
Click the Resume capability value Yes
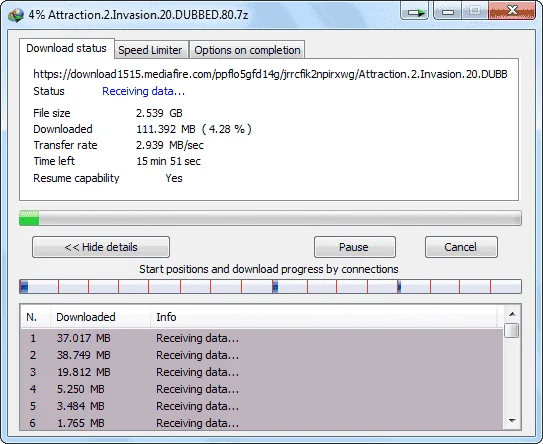click(x=174, y=178)
